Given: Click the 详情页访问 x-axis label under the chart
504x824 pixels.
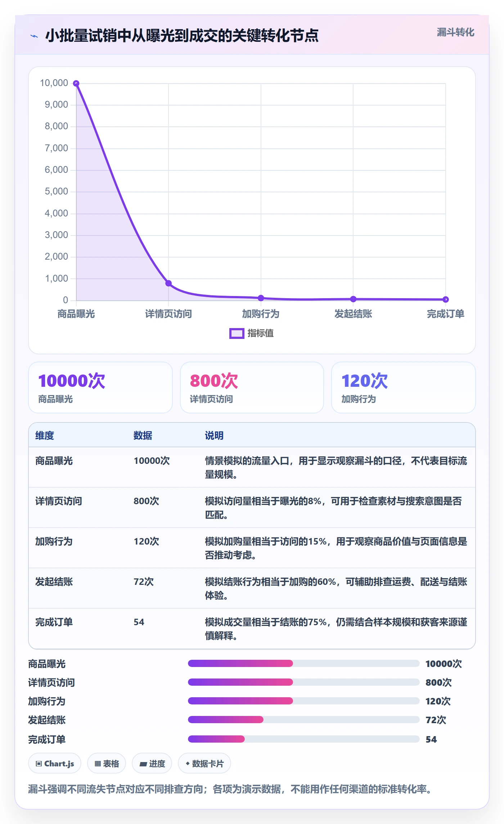Looking at the screenshot, I should (x=168, y=314).
